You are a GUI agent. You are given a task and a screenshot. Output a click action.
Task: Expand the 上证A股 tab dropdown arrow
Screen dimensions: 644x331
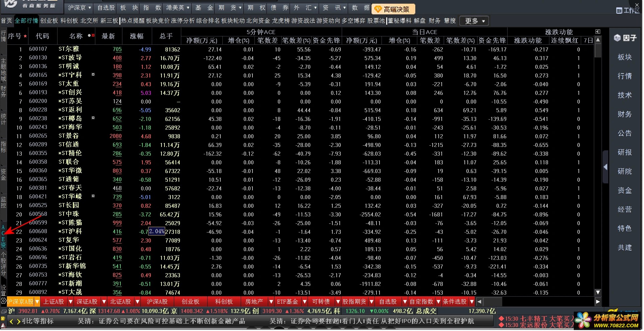point(71,302)
